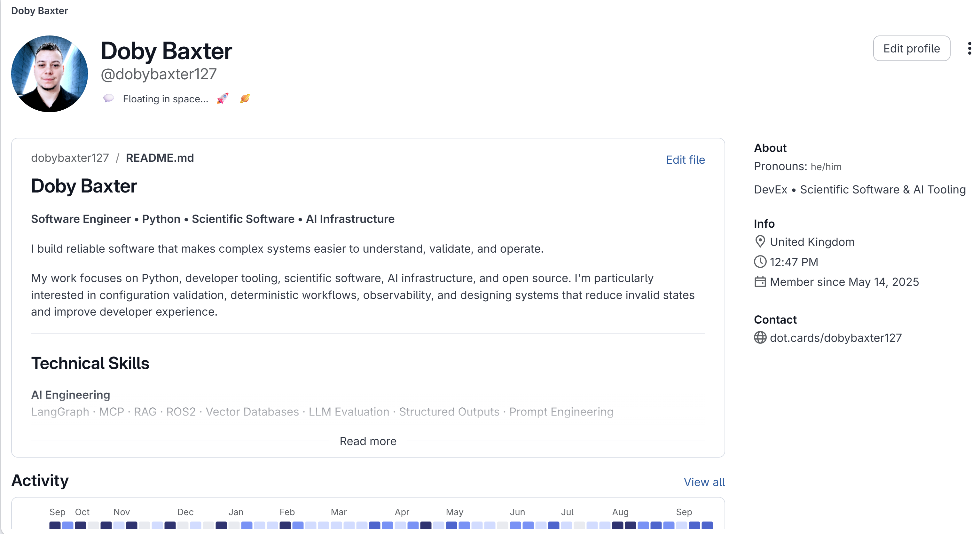
Task: Click the he/him pronouns text
Action: coord(826,167)
